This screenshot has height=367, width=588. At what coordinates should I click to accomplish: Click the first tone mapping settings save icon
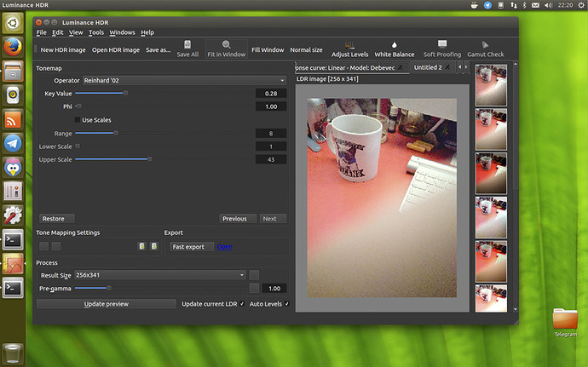141,246
